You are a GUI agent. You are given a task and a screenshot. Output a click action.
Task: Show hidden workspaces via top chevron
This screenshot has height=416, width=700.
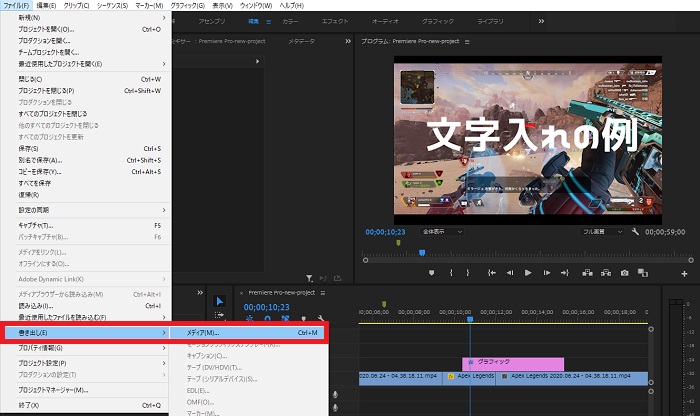tap(541, 21)
